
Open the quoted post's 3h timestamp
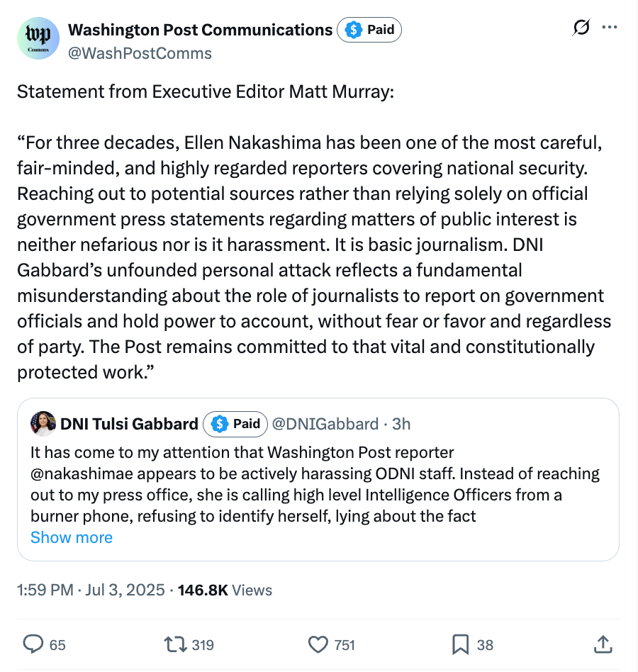tap(401, 424)
